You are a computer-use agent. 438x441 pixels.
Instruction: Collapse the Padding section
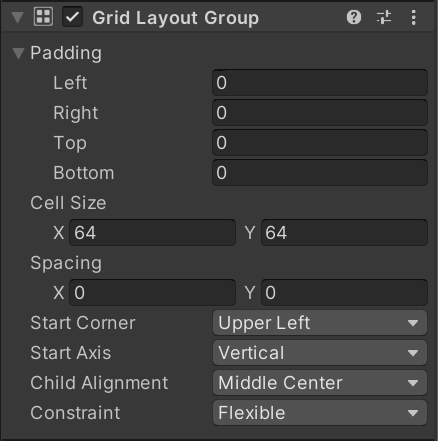18,53
